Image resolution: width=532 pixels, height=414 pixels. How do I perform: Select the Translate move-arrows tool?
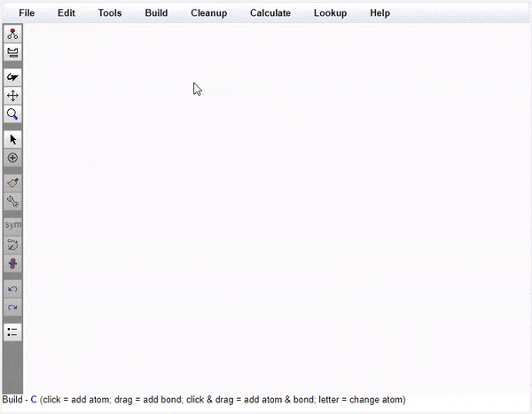pyautogui.click(x=12, y=96)
